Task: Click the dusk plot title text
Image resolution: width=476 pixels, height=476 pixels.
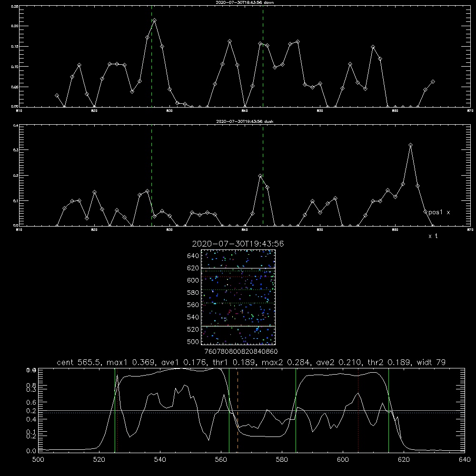Action: click(x=245, y=121)
